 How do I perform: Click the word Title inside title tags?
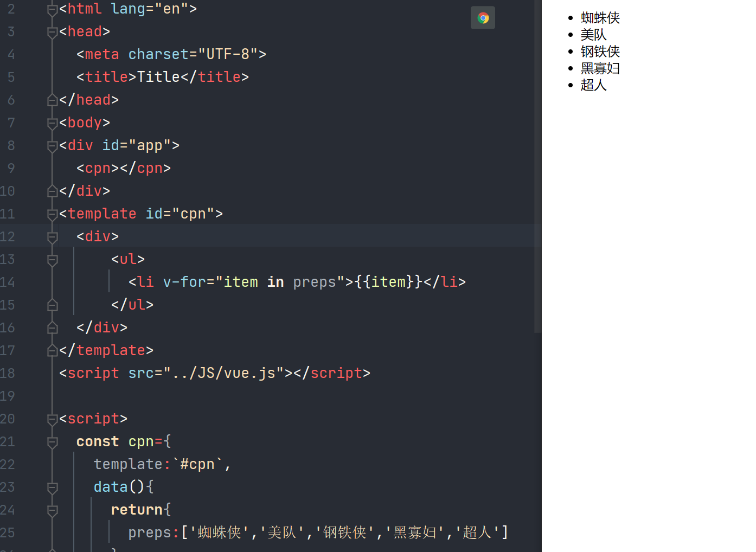[x=158, y=77]
